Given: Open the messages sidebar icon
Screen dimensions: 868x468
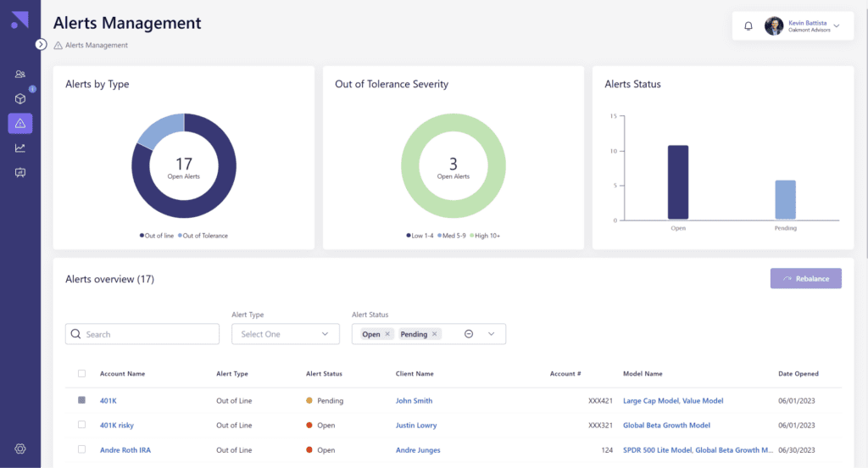Looking at the screenshot, I should 20,173.
